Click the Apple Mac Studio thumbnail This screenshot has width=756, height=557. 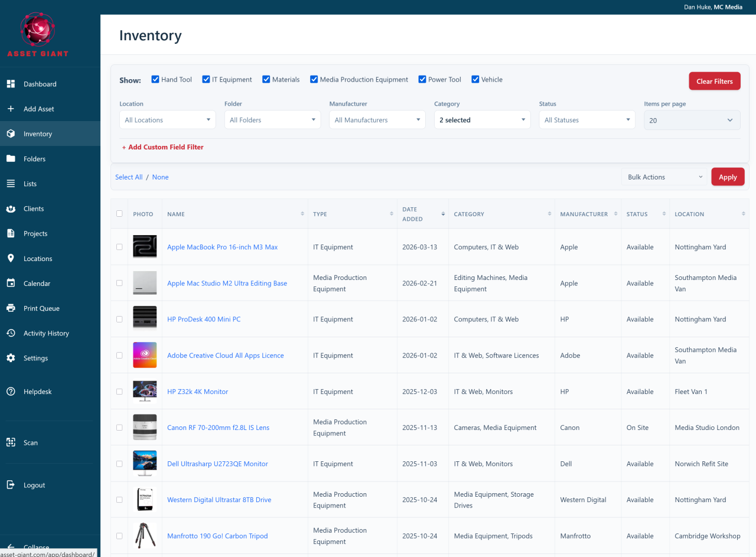[145, 283]
